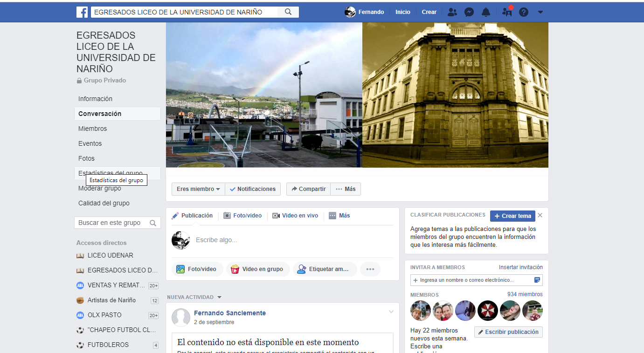644x353 pixels.
Task: Open the Miembros section in sidebar
Action: (x=92, y=129)
